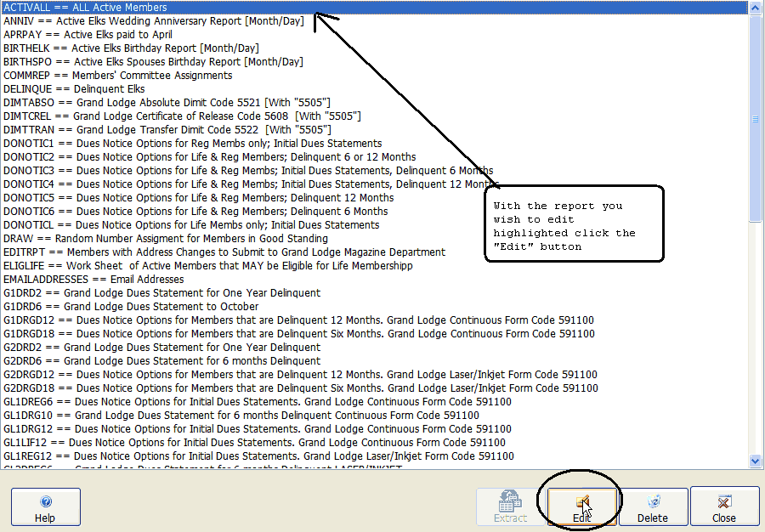Click the grayed Extract button
Screen dimensions: 765x532
(510, 507)
